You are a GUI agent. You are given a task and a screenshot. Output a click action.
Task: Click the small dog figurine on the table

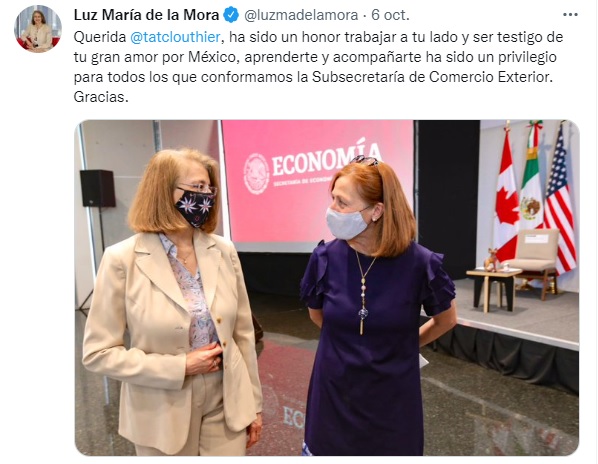click(x=491, y=260)
